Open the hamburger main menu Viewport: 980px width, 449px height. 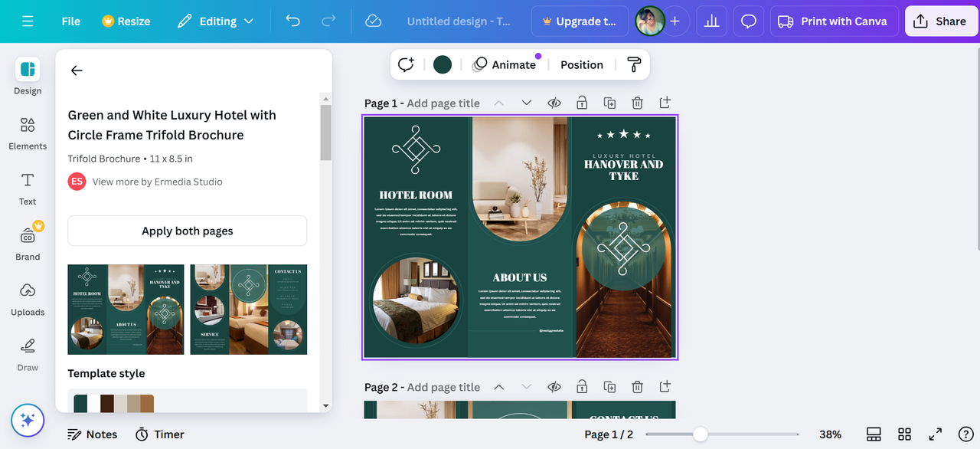(28, 21)
